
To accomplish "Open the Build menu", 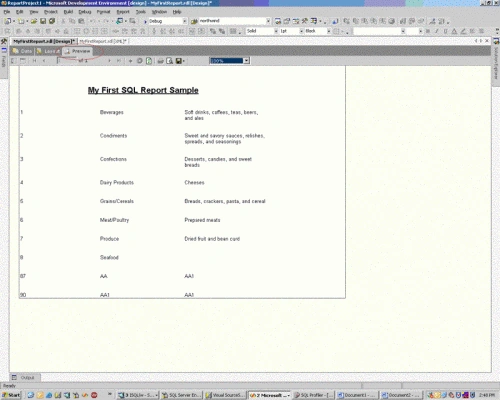I will point(68,12).
